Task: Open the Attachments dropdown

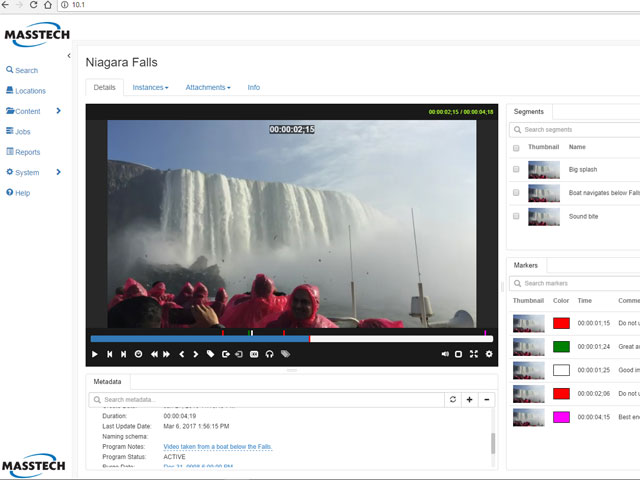Action: click(x=208, y=87)
